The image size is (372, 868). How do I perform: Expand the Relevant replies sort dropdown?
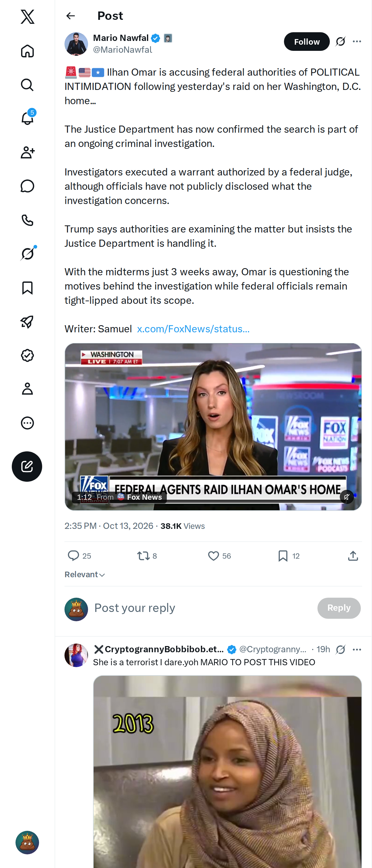[x=85, y=574]
